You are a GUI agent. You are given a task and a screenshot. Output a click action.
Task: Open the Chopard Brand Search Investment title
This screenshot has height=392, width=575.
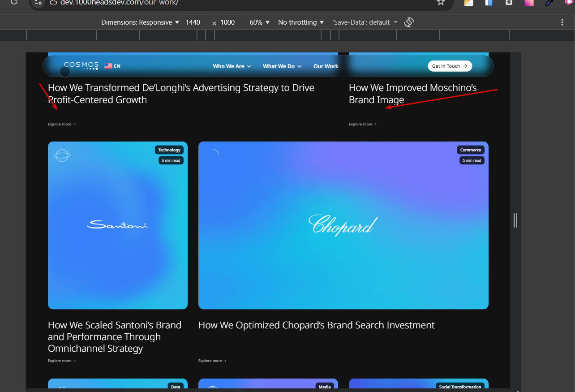point(317,325)
